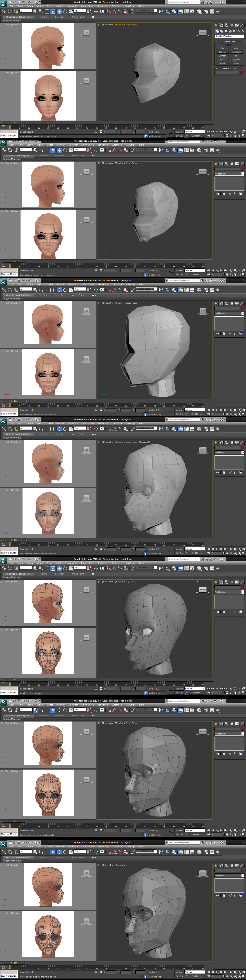Toggle Percent Snap in topmost screenshot toolbar
Viewport: 246px width, 980px height.
pos(120,11)
